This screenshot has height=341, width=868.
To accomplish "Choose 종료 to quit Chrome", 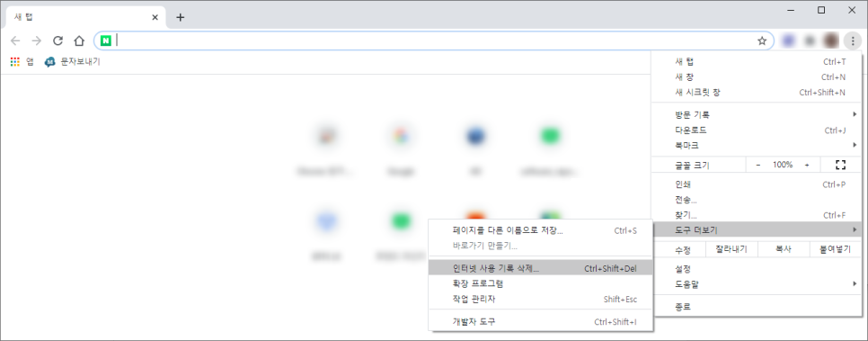I will 757,307.
